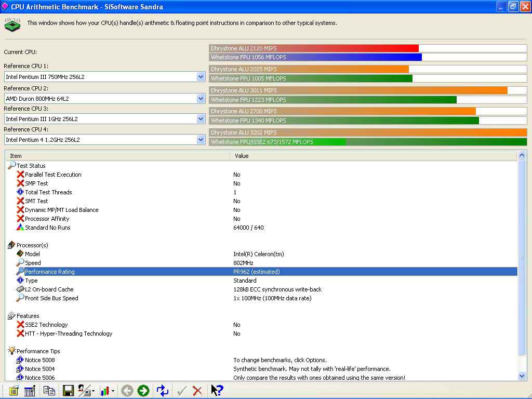Open the context help question-mark pointer icon
This screenshot has height=399, width=532.
pyautogui.click(x=217, y=391)
